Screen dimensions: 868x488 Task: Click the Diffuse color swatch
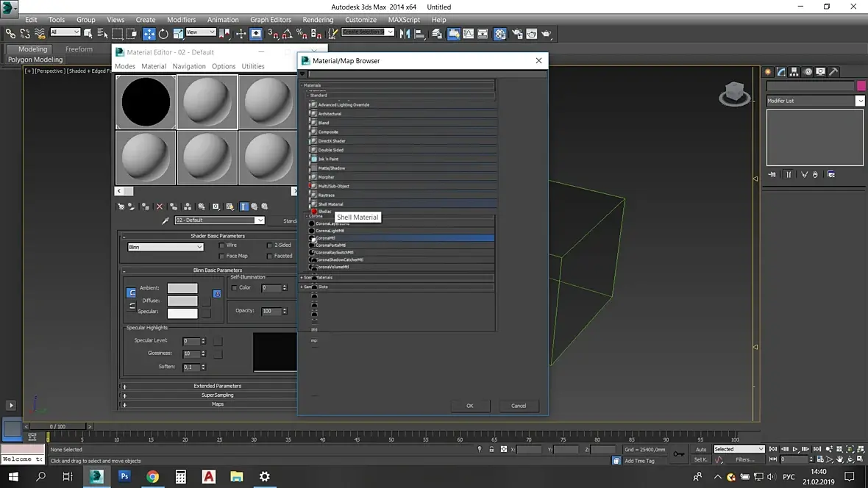coord(182,301)
